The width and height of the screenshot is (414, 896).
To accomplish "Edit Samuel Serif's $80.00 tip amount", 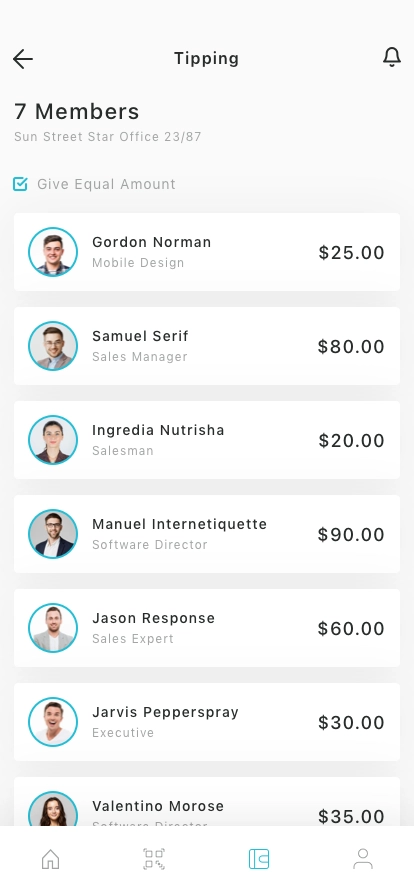I will 351,346.
